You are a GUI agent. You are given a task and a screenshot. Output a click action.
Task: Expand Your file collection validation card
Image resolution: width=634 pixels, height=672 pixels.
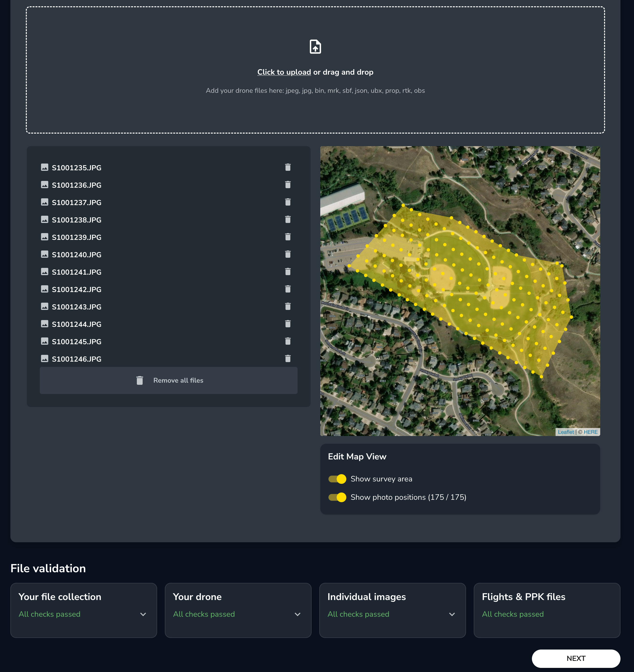[143, 614]
